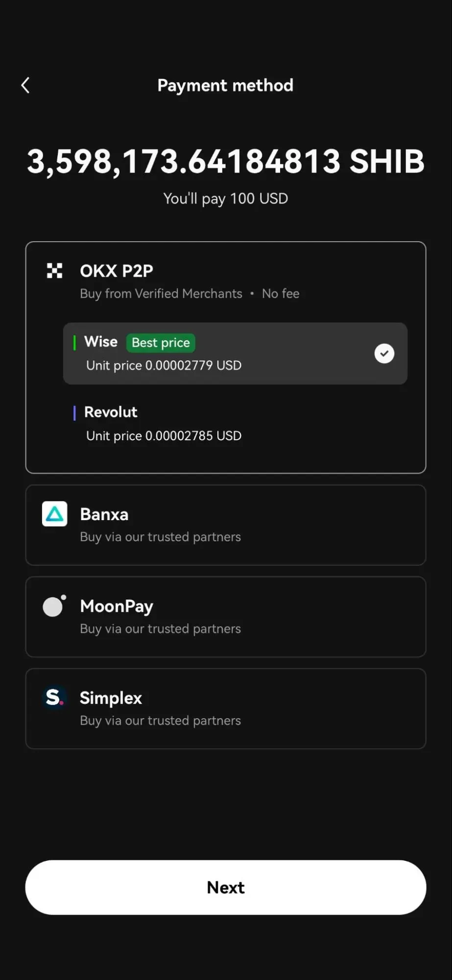Click the purple bar beside Revolut
Image resolution: width=452 pixels, height=980 pixels.
coord(74,413)
